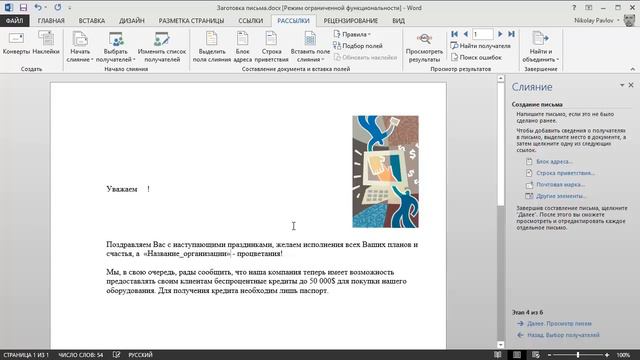Open the ФАЙЛ tab
This screenshot has width=640, height=360.
click(15, 20)
